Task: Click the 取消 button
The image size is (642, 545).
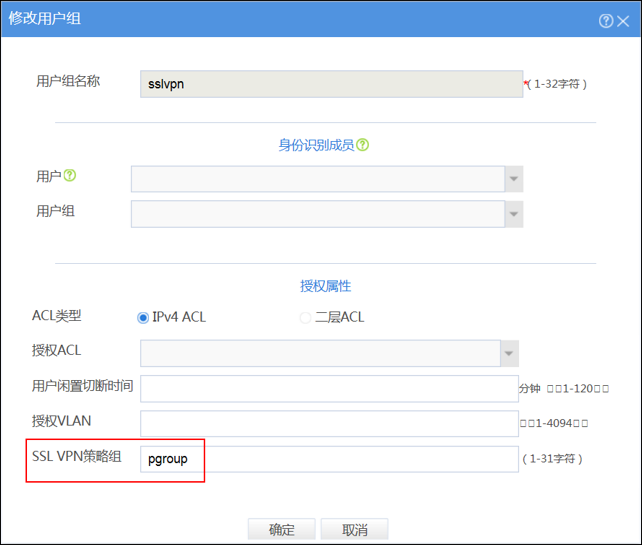Action: pos(354,530)
